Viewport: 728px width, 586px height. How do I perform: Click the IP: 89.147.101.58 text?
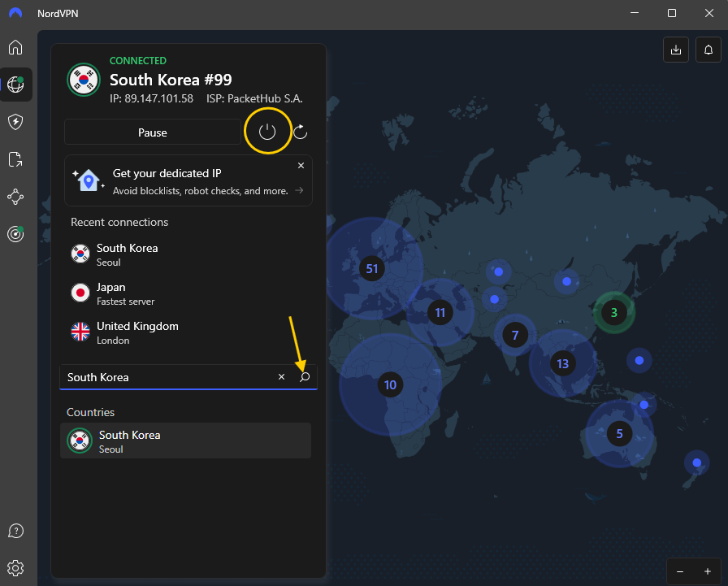tap(151, 98)
